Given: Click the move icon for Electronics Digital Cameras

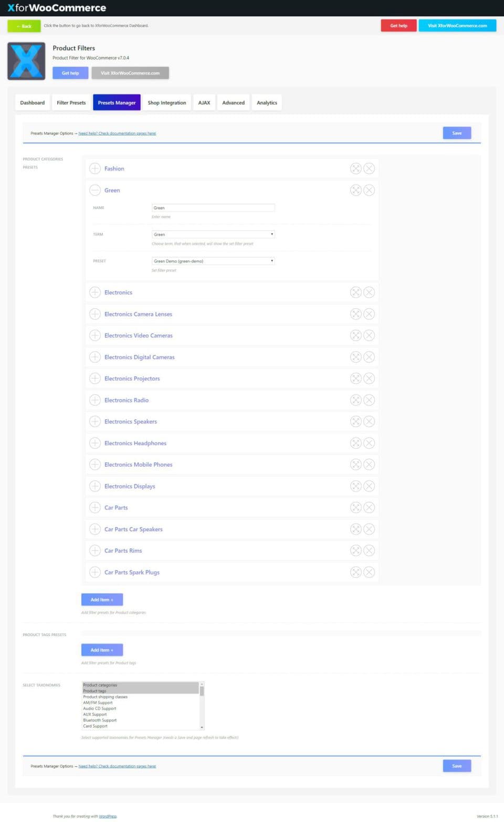Looking at the screenshot, I should point(355,357).
